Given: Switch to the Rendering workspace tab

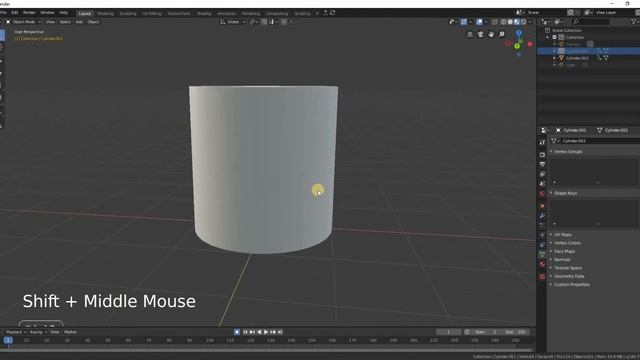Looking at the screenshot, I should point(251,13).
